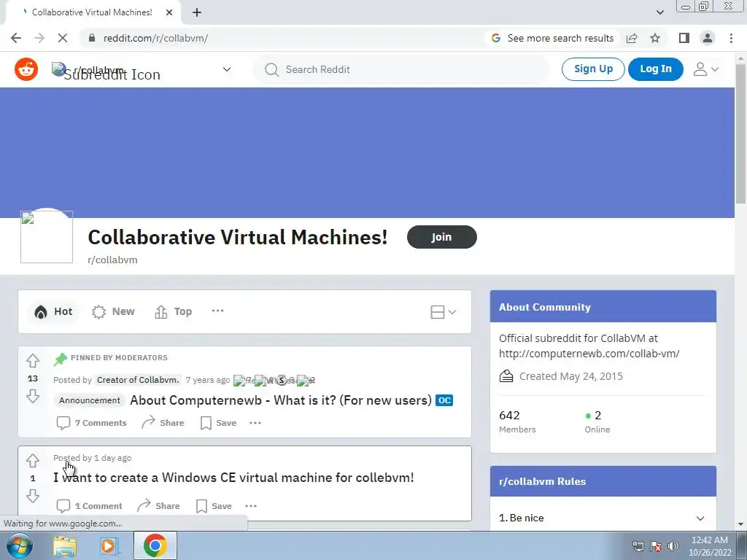Click the subreddit avatar image placeholder

click(47, 237)
